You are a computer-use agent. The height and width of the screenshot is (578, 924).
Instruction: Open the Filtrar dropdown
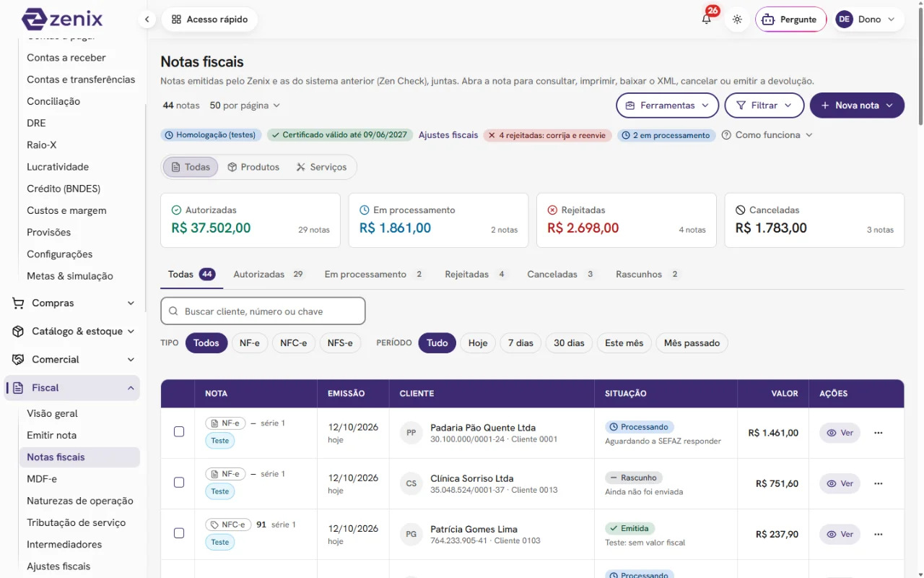pyautogui.click(x=764, y=105)
